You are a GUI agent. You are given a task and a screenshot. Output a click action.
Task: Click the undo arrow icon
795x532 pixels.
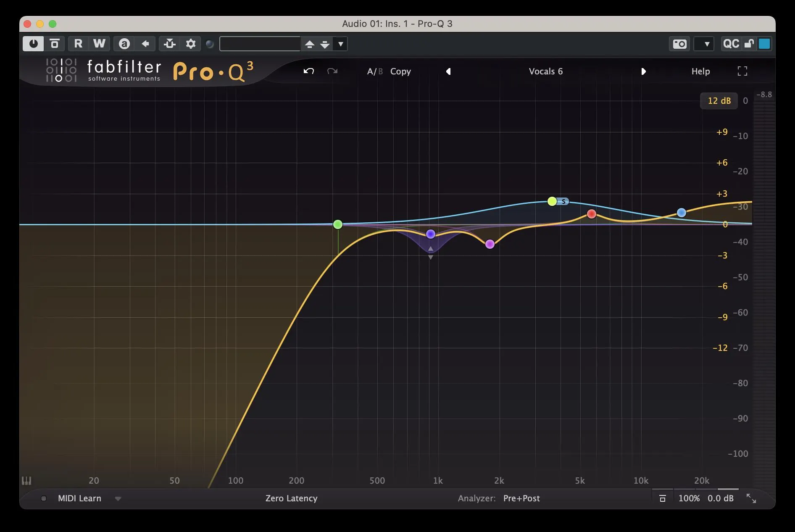[309, 71]
